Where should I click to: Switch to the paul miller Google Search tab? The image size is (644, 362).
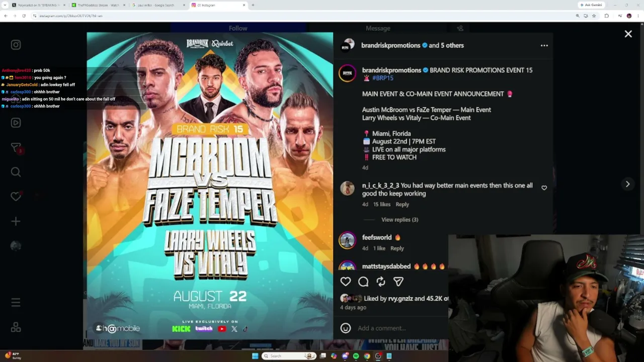157,5
